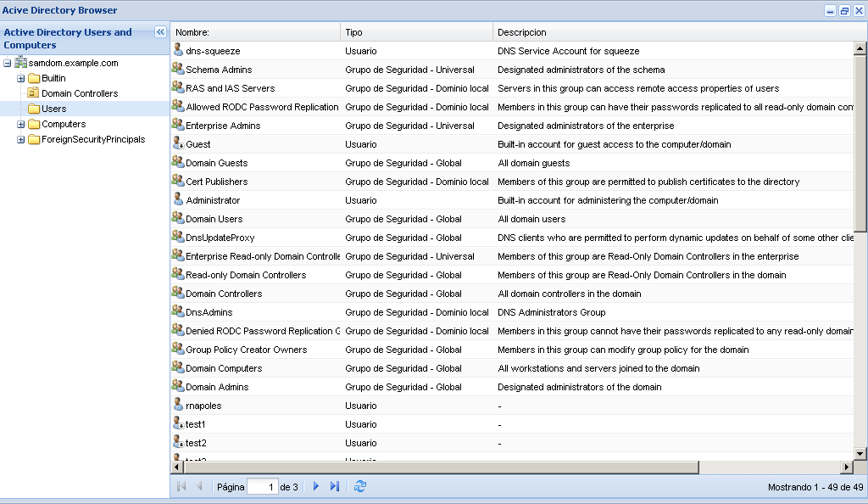Click the refresh icon in the paging toolbar
Image resolution: width=868 pixels, height=504 pixels.
(x=360, y=486)
